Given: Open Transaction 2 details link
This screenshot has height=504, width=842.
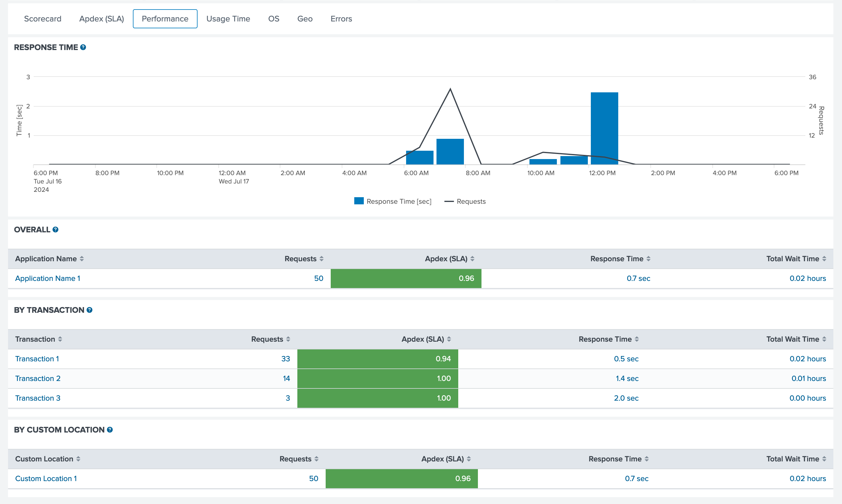Looking at the screenshot, I should pos(38,379).
